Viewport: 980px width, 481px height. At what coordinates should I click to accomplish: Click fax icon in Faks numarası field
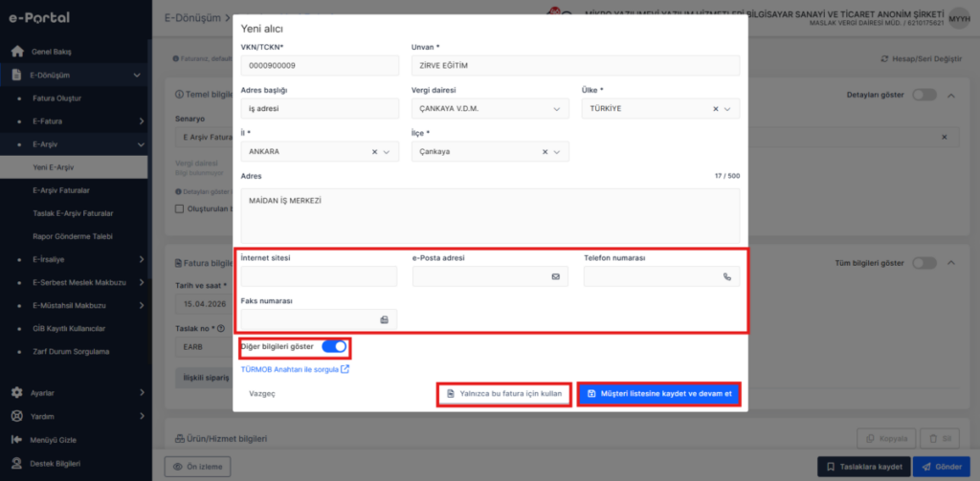coord(385,319)
